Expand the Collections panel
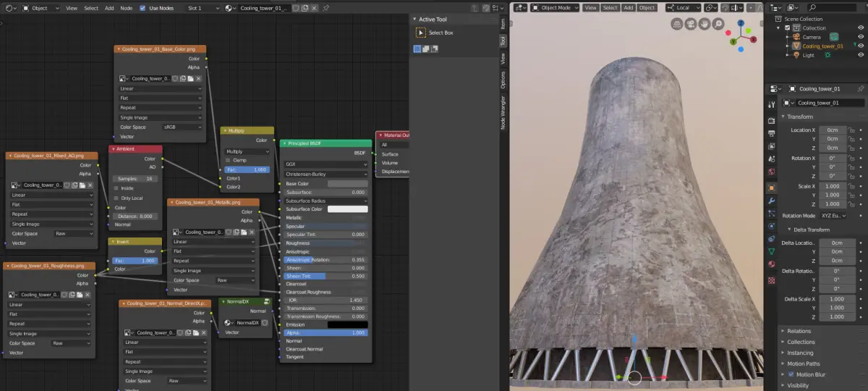The width and height of the screenshot is (868, 391). 801,342
